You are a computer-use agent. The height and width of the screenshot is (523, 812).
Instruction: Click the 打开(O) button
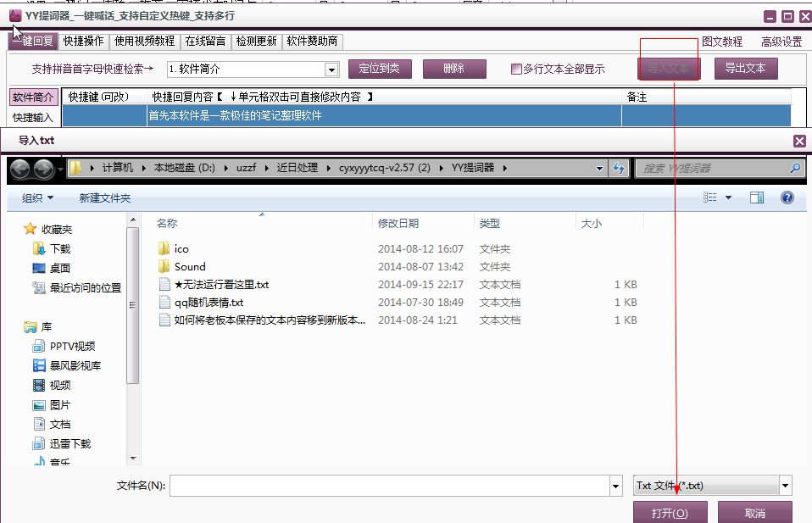tap(670, 513)
